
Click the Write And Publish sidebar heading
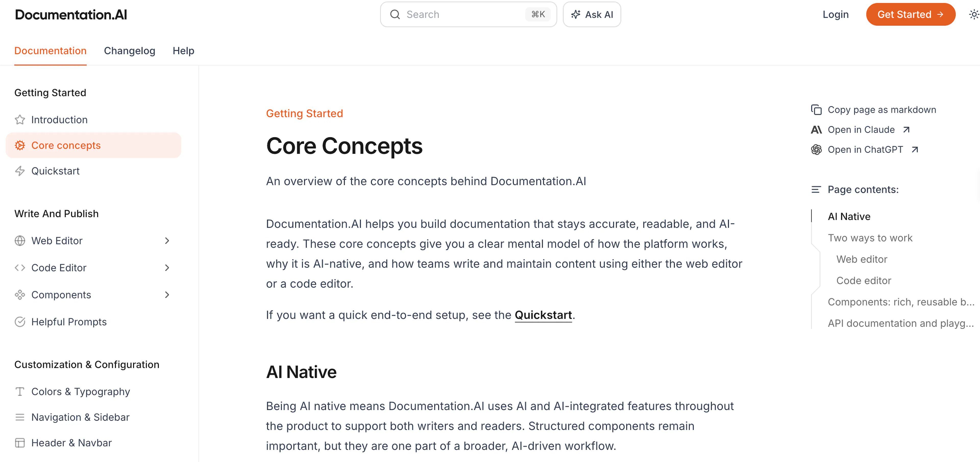(x=56, y=214)
